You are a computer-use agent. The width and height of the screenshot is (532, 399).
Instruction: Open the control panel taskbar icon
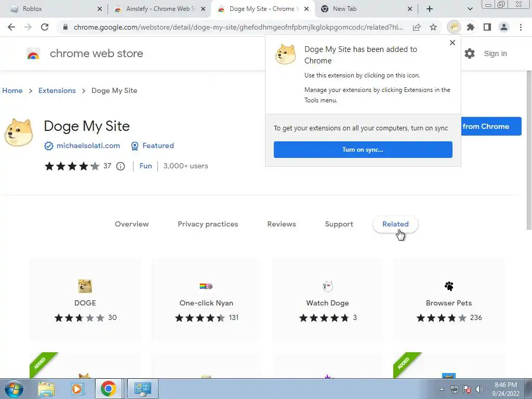coord(142,389)
